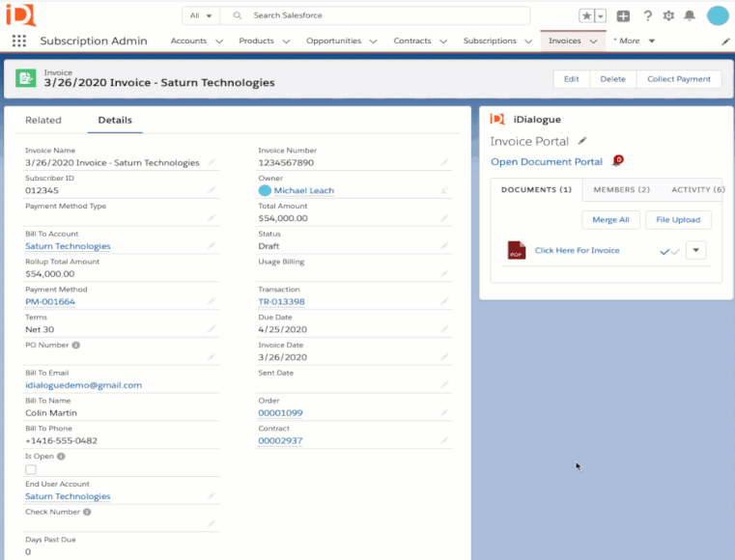Switch to the MEMBERS (2) tab
The height and width of the screenshot is (560, 735).
tap(622, 189)
